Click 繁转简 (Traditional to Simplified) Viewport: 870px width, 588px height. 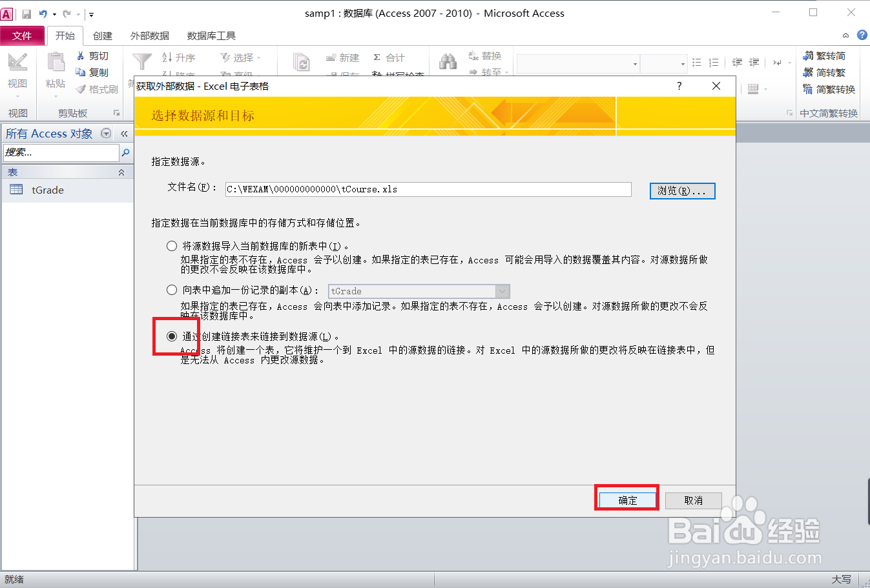click(x=824, y=56)
